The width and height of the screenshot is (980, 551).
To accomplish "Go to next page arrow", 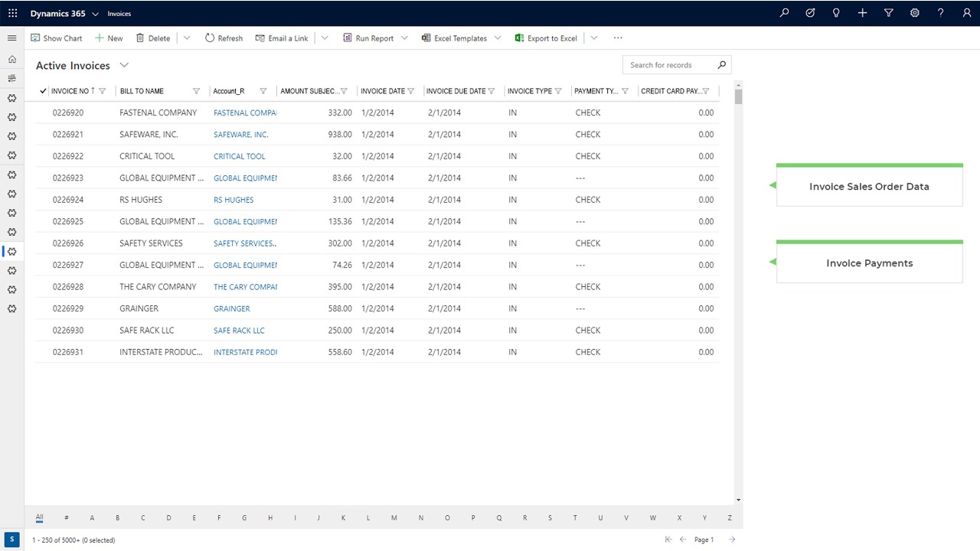I will point(732,540).
